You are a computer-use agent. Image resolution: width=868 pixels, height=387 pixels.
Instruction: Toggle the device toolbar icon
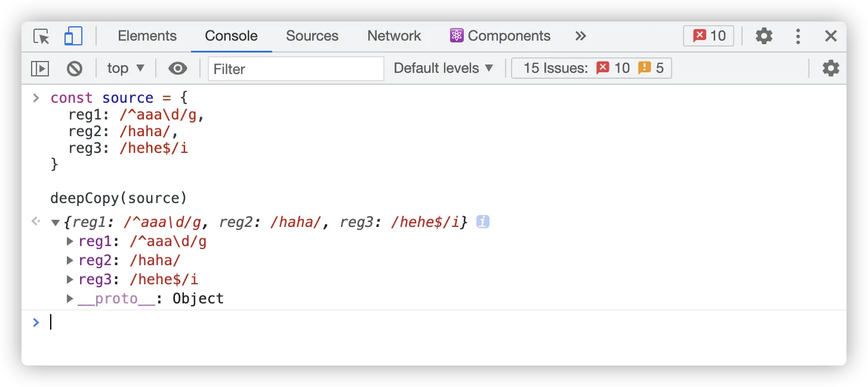(73, 36)
